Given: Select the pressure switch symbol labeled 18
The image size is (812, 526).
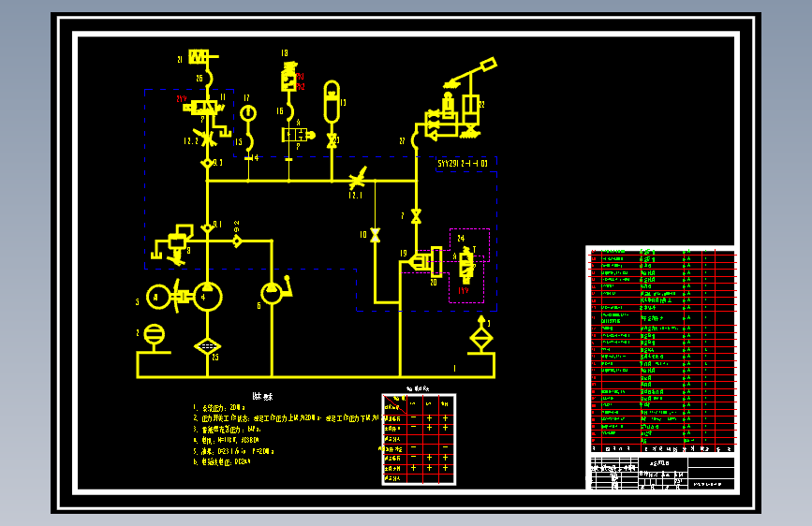Looking at the screenshot, I should [289, 78].
